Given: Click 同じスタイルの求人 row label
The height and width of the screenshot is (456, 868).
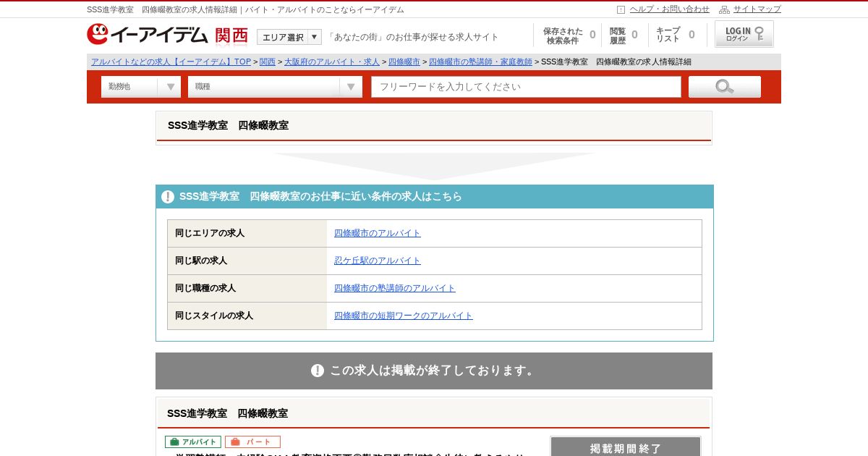Looking at the screenshot, I should coord(214,316).
